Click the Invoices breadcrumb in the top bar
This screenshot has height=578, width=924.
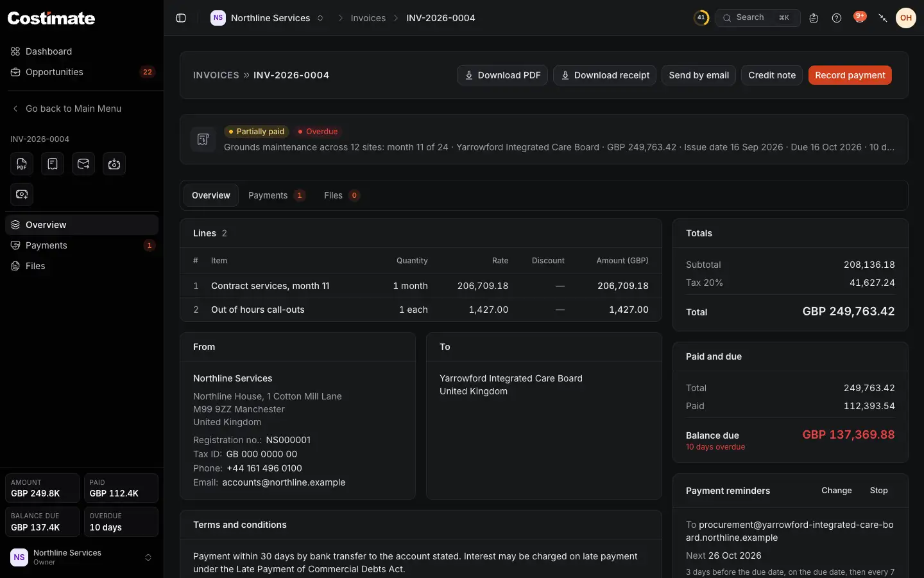pos(368,18)
